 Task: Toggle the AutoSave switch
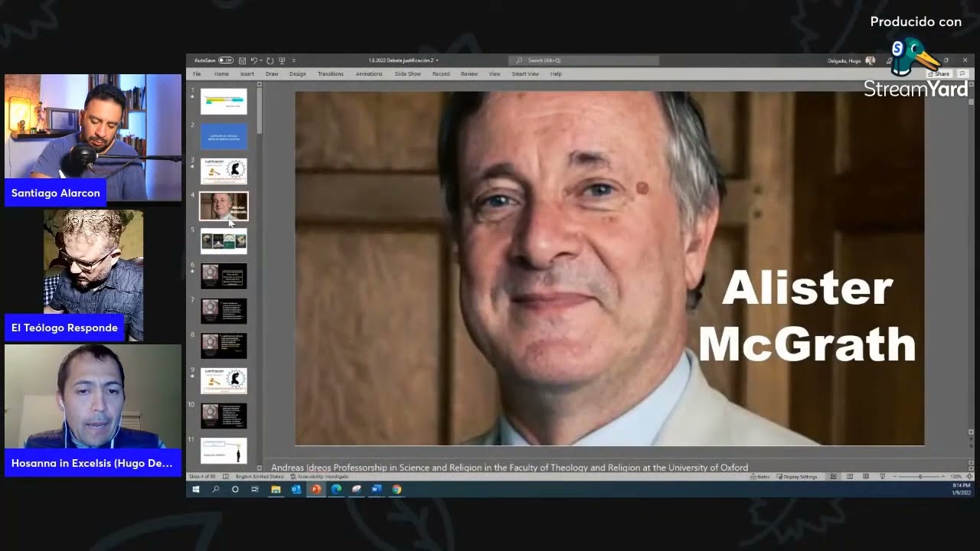(x=226, y=60)
